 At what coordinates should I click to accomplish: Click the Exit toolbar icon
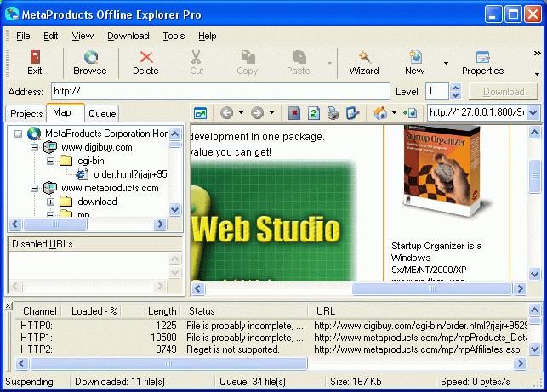35,57
